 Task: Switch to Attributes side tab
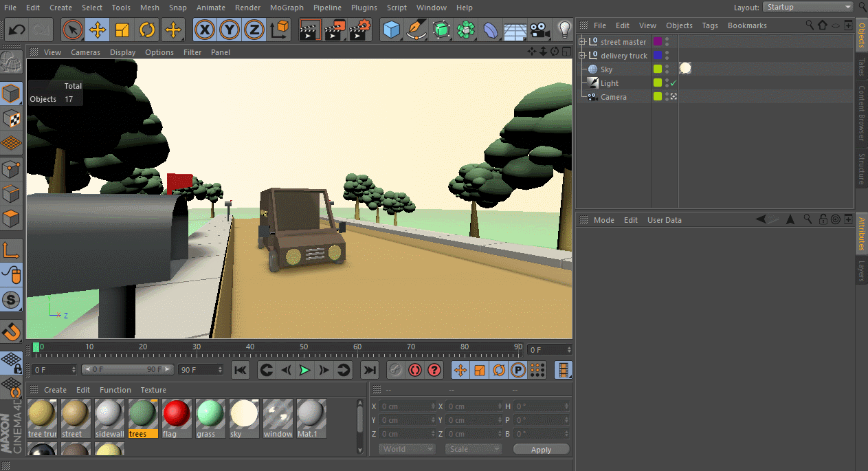pos(861,234)
